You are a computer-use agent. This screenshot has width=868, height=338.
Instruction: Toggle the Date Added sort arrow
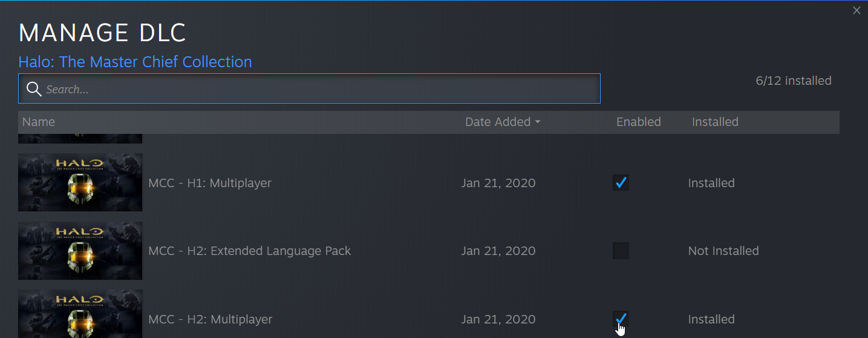[537, 122]
